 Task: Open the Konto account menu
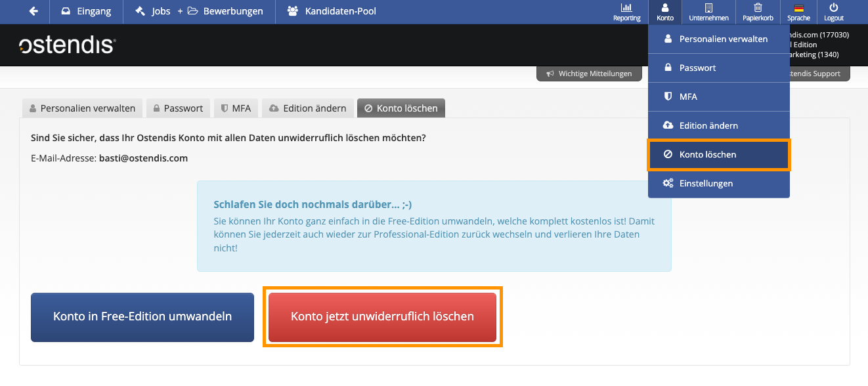coord(665,12)
